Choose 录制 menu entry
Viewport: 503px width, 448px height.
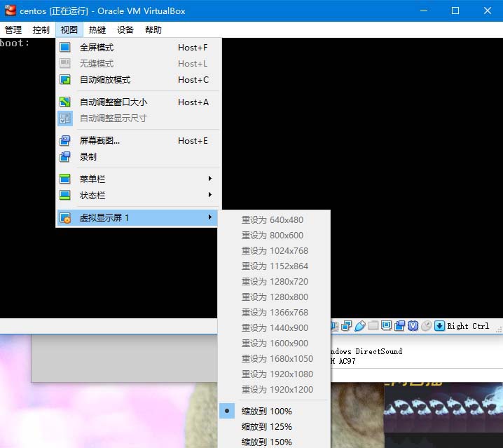pyautogui.click(x=139, y=157)
